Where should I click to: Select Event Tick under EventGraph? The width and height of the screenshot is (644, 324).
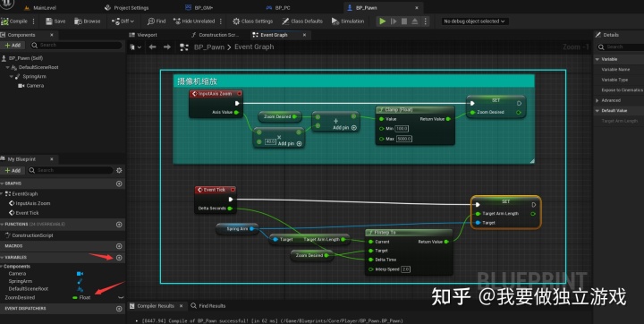[24, 213]
